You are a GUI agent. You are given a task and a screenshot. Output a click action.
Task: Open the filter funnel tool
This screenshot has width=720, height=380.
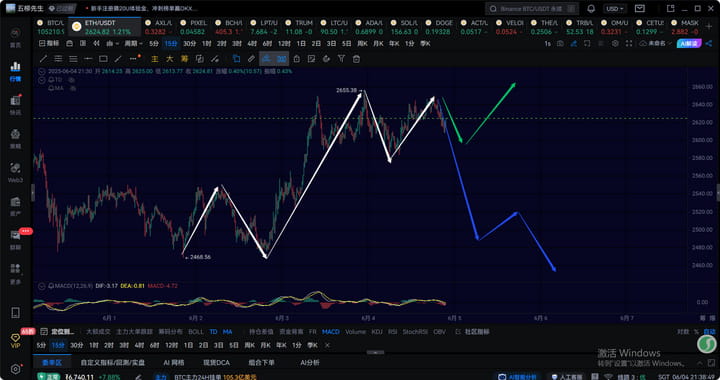pos(341,59)
